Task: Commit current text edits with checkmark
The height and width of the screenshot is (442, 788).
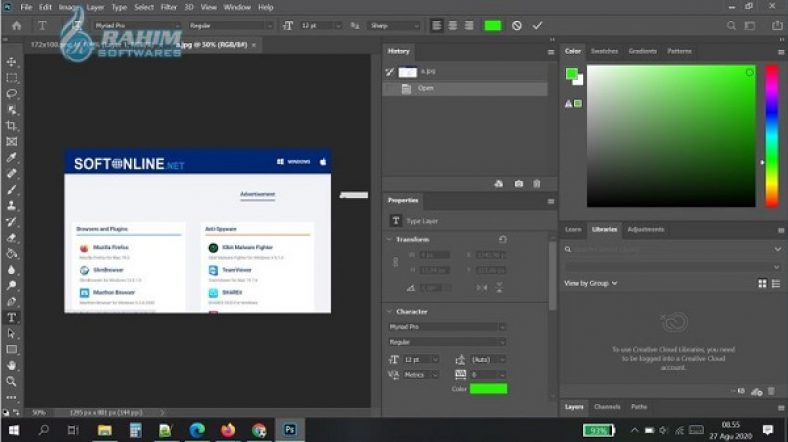Action: click(537, 26)
